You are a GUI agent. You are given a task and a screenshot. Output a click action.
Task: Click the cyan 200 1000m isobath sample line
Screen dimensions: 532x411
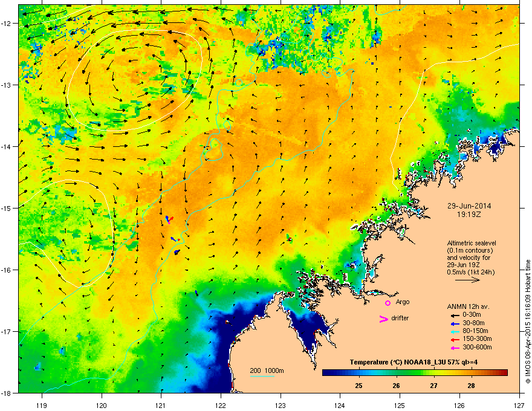click(262, 376)
